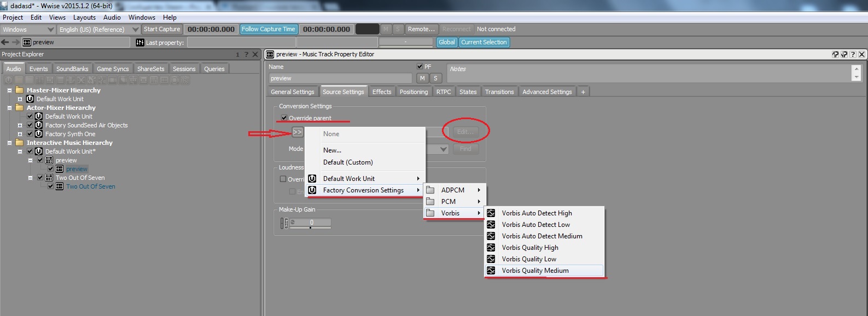The image size is (868, 316).
Task: Open the States tab
Action: 468,92
